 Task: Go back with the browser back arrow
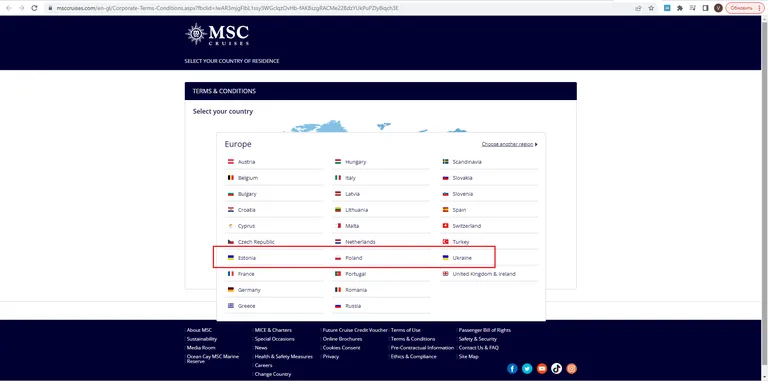8,8
